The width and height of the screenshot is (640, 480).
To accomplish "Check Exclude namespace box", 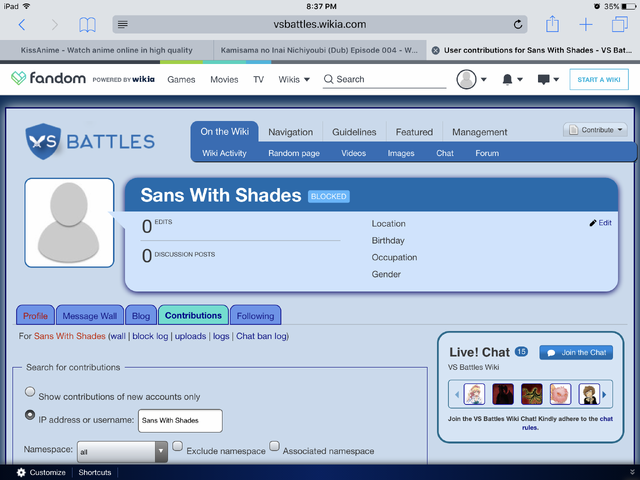I will [x=177, y=446].
